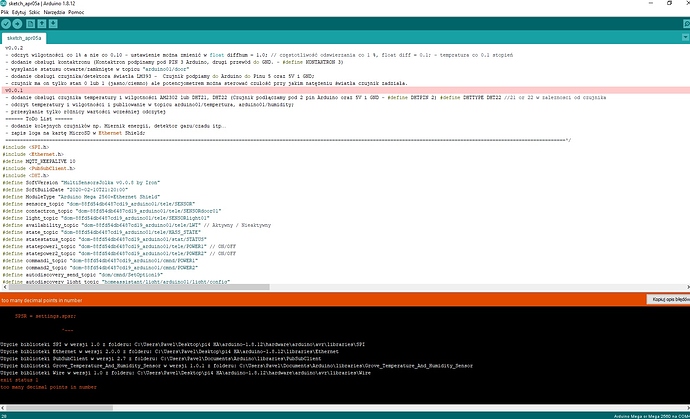690x419 pixels.
Task: Click the '#define contactron_topic' line
Action: click(x=112, y=211)
